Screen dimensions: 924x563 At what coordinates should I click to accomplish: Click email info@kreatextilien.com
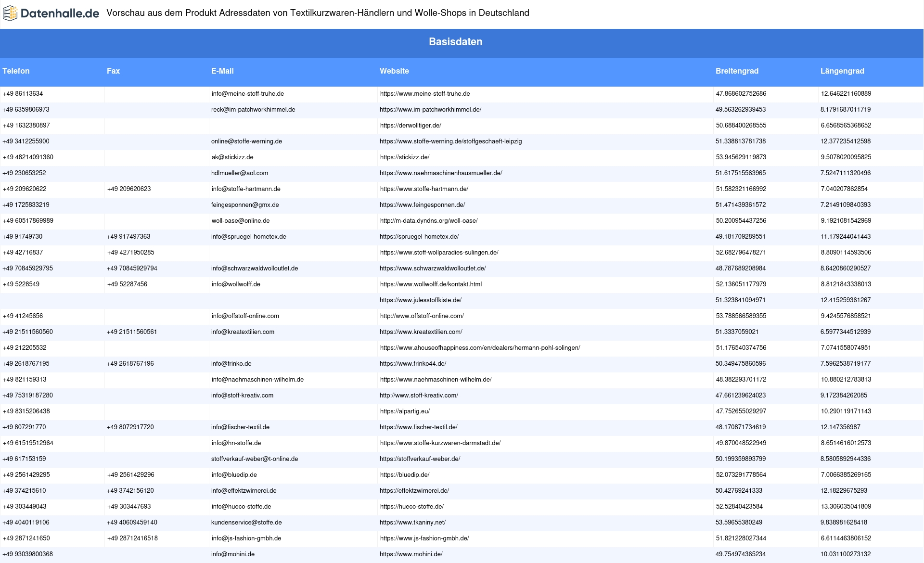[x=243, y=332]
